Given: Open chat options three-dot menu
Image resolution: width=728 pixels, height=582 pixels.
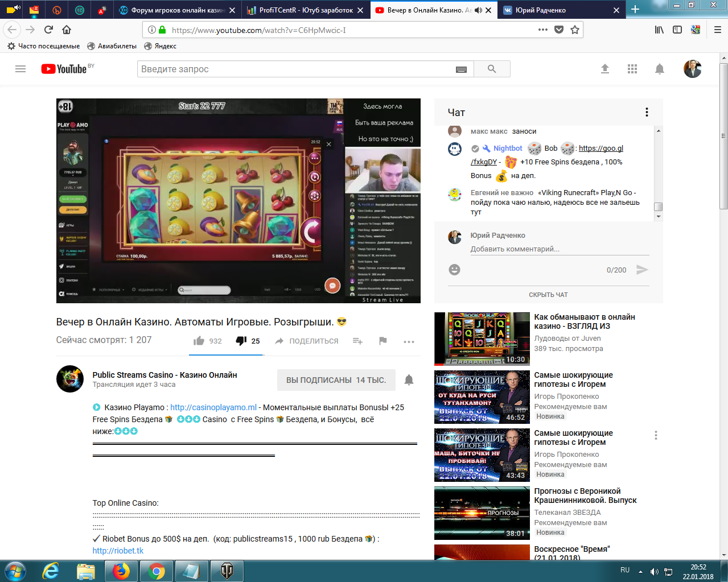Looking at the screenshot, I should point(647,112).
